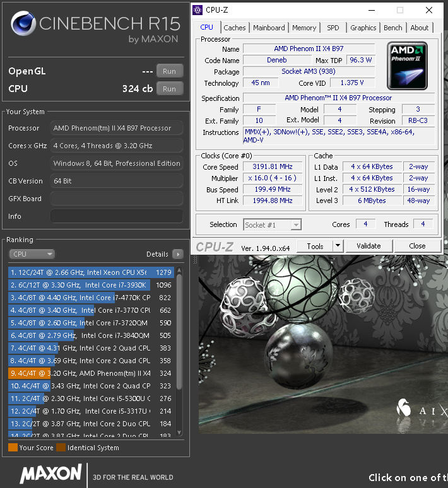Click the Revision RB-C3 value
This screenshot has height=488, width=448.
(x=418, y=121)
